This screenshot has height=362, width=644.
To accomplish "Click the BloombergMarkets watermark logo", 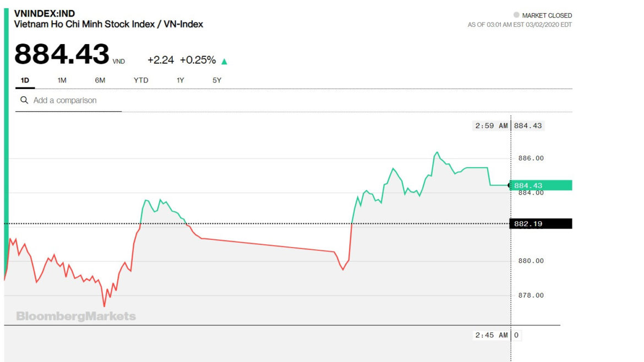I will (x=76, y=316).
